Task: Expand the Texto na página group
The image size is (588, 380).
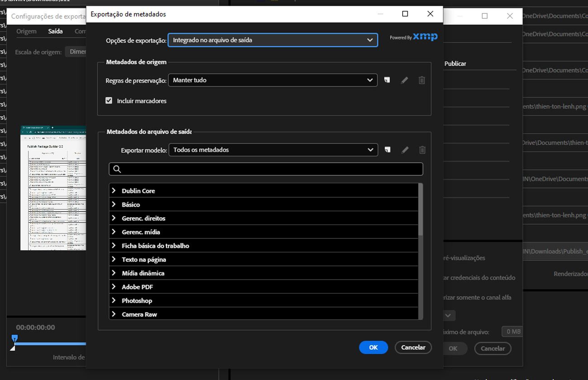Action: coord(114,259)
